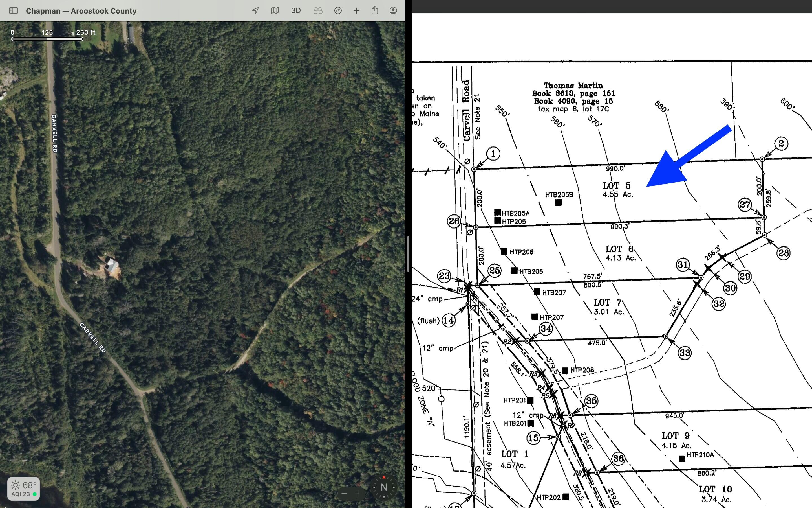This screenshot has width=812, height=508.
Task: Click survey point circle 2
Action: 781,144
